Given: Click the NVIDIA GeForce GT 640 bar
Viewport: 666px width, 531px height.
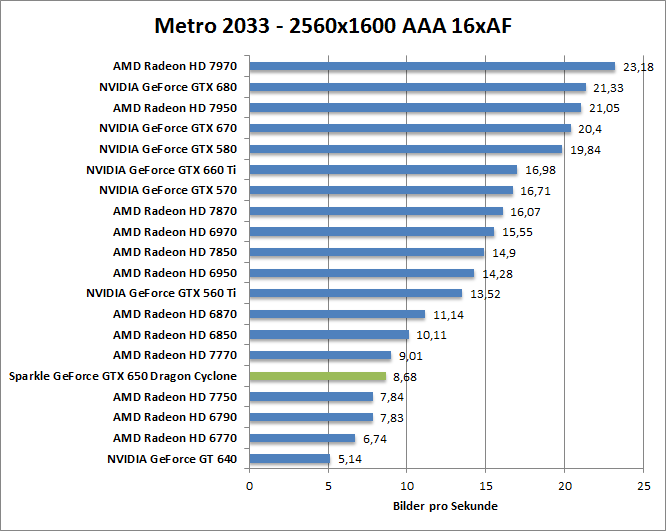Looking at the screenshot, I should [289, 459].
